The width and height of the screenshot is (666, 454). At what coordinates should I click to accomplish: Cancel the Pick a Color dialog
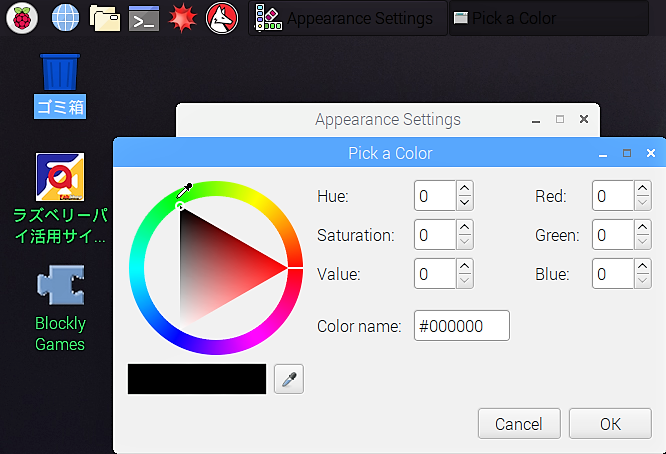click(x=519, y=424)
